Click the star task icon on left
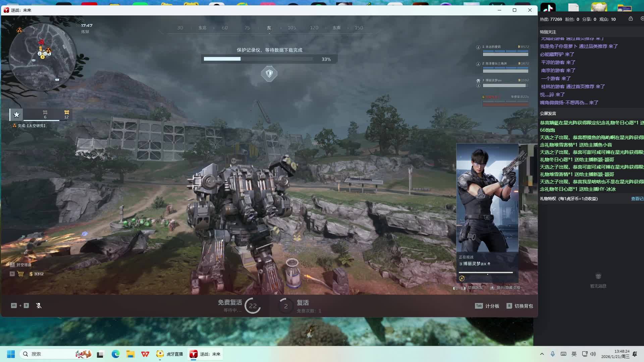The height and width of the screenshot is (362, 644). tap(16, 115)
